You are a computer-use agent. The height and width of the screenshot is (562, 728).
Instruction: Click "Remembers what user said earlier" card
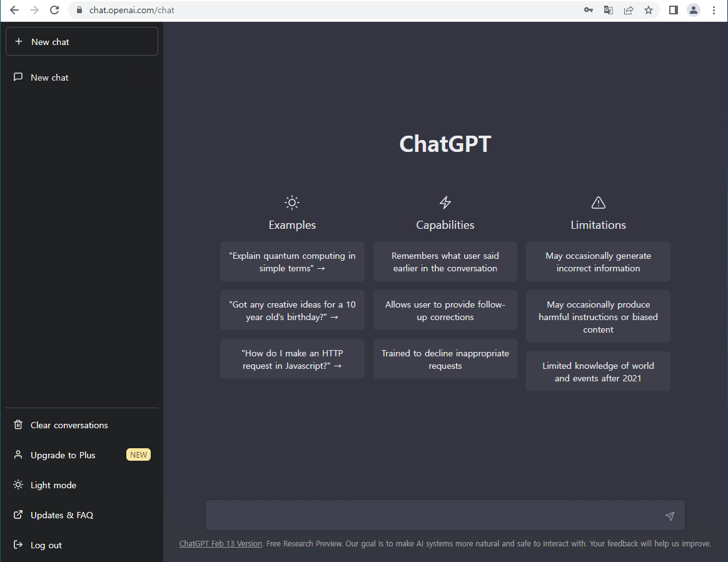pyautogui.click(x=445, y=261)
